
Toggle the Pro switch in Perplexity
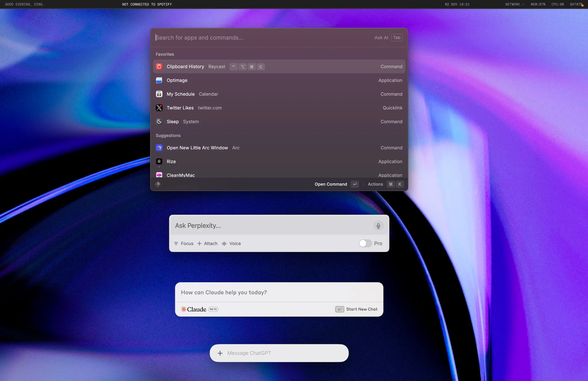365,244
